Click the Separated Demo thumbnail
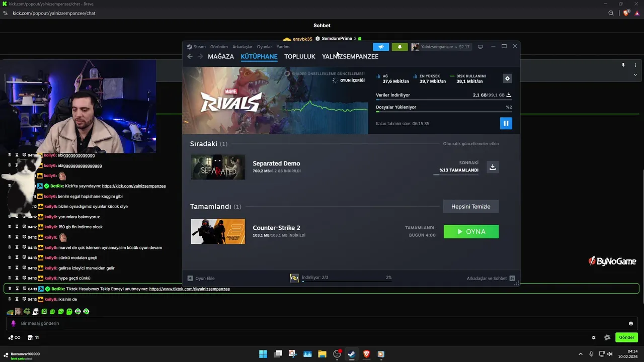 pyautogui.click(x=218, y=167)
